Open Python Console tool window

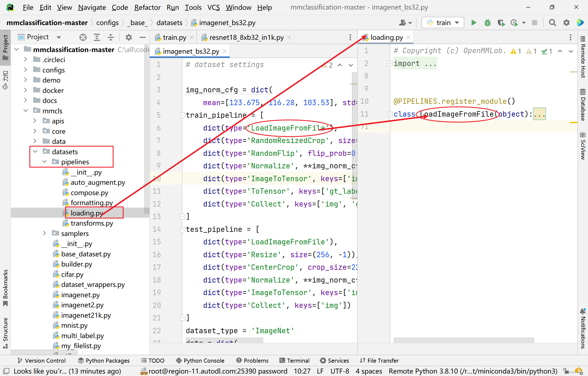[x=200, y=360]
